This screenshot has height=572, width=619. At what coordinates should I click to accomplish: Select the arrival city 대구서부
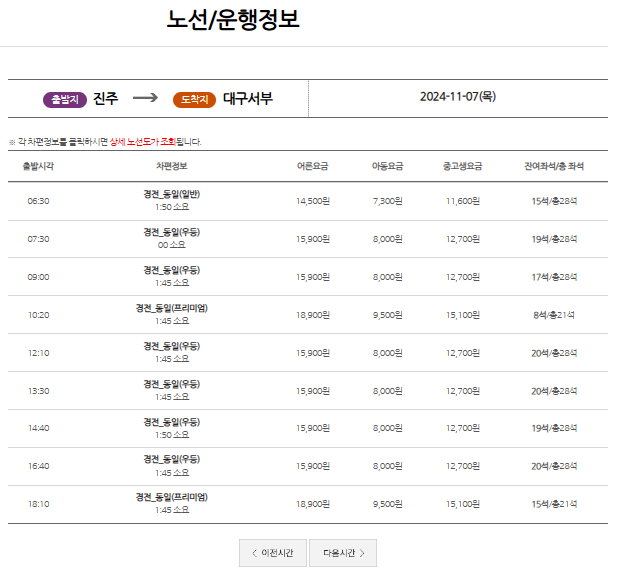tap(248, 98)
